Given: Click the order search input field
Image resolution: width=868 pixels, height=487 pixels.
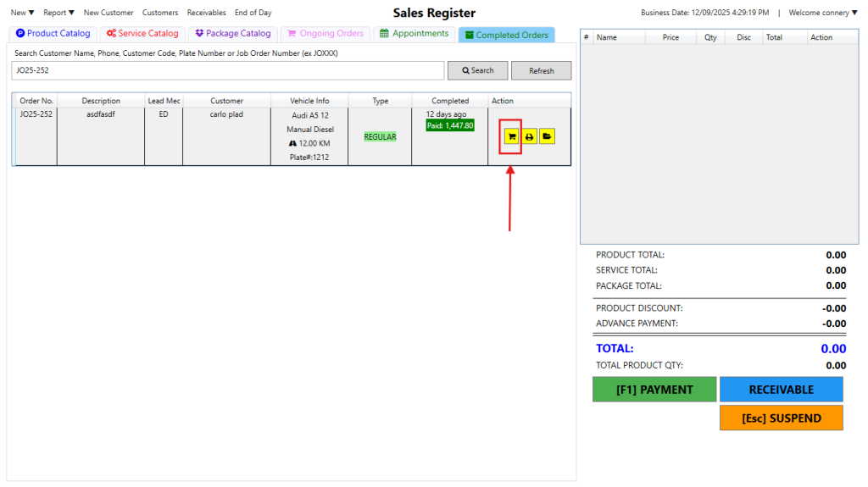Looking at the screenshot, I should pyautogui.click(x=229, y=71).
